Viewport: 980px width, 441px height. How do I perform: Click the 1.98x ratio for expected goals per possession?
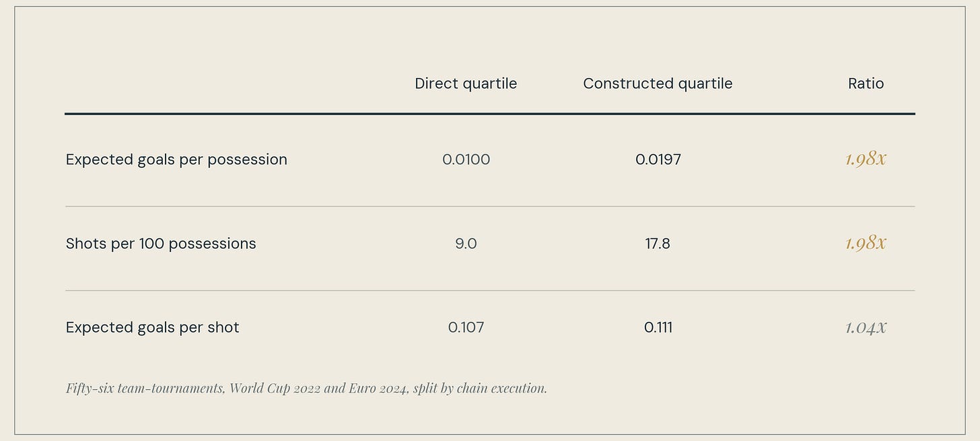pyautogui.click(x=866, y=159)
